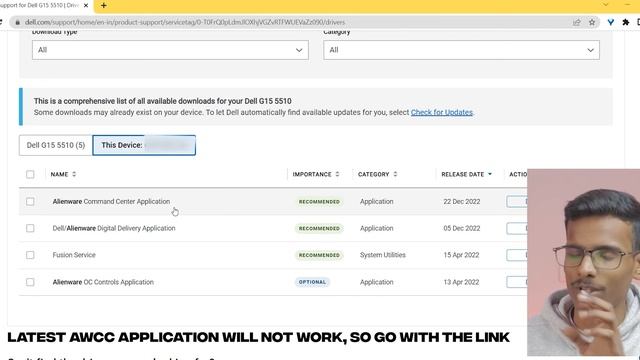This screenshot has width=640, height=360.
Task: Expand the Download Type dropdown
Action: tap(170, 50)
